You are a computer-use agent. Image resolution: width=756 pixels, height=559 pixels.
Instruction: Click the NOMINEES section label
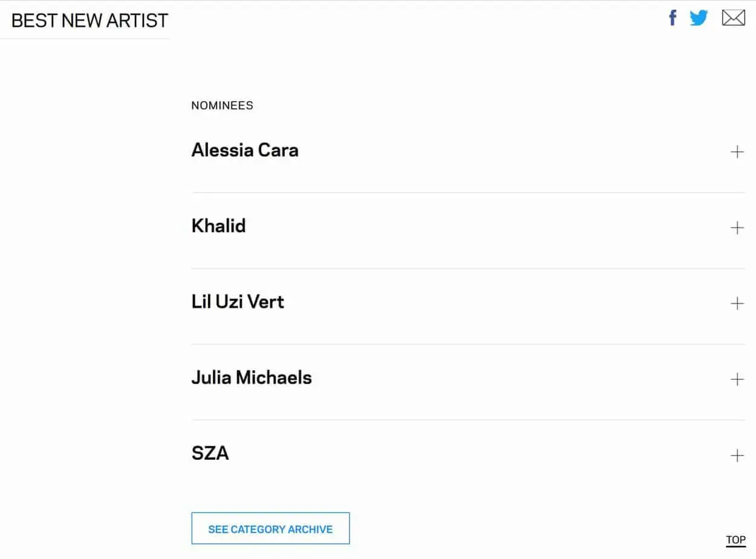click(x=222, y=105)
